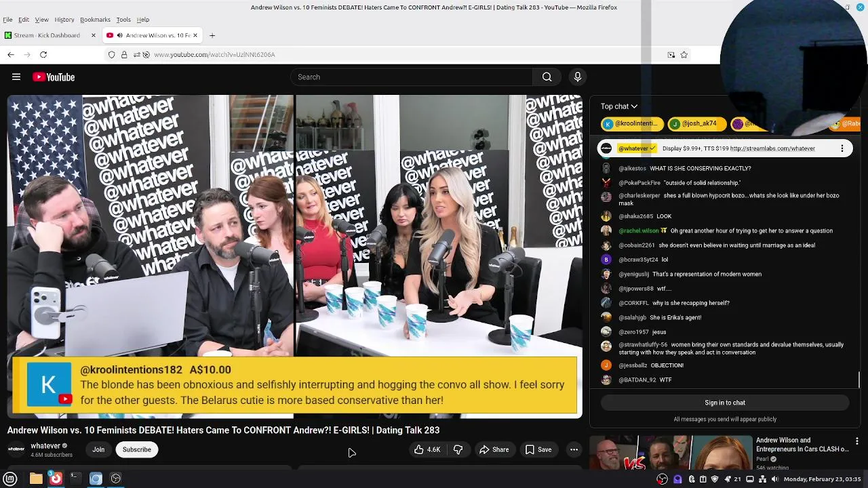
Task: Open the History menu
Action: (64, 20)
